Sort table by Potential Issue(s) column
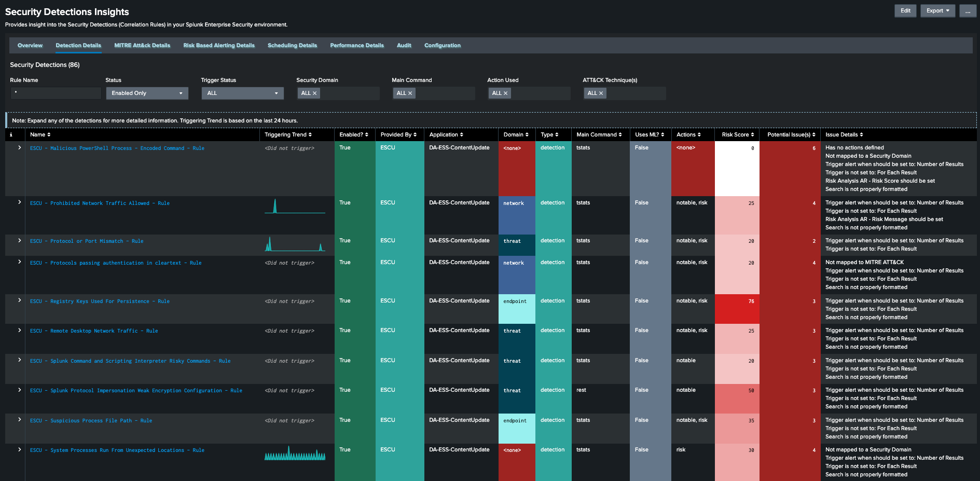 click(791, 134)
